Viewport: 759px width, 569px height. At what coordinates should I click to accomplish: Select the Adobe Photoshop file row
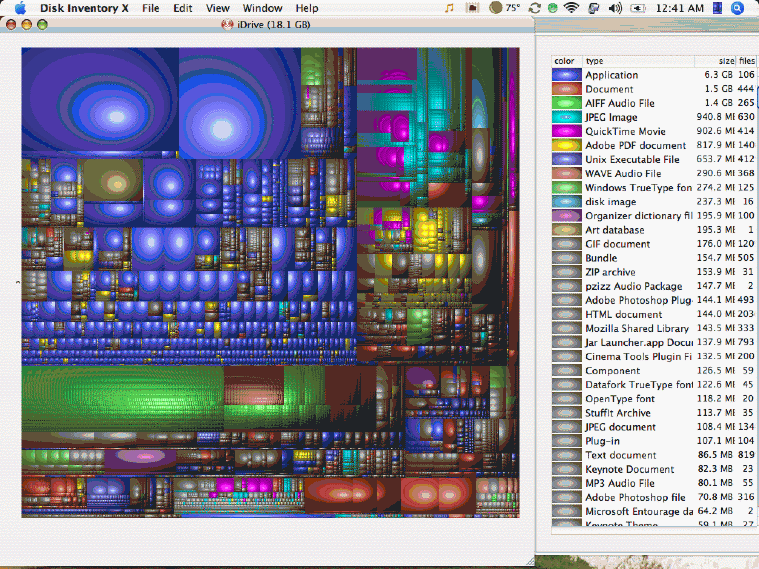[653, 497]
